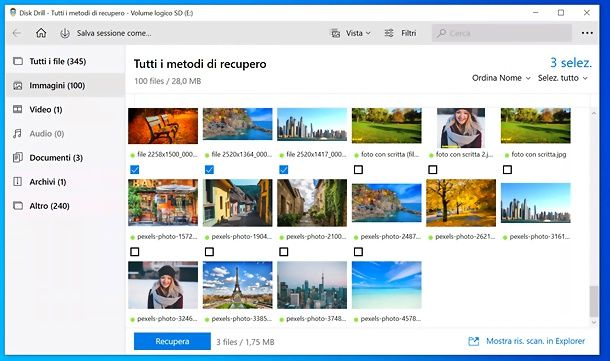
Task: Expand the Ordina Nome sort dropdown
Action: [x=501, y=78]
